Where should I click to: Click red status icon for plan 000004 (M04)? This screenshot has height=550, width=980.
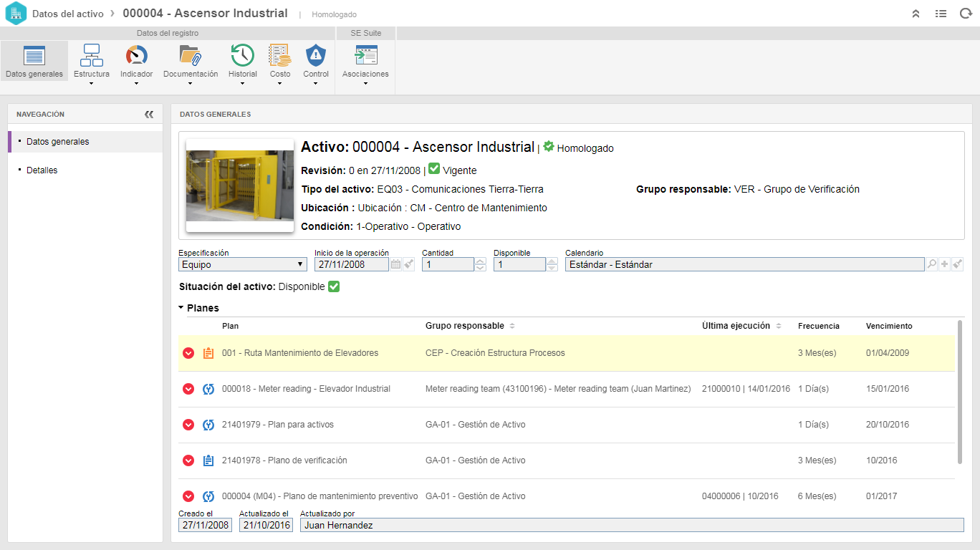pos(188,496)
